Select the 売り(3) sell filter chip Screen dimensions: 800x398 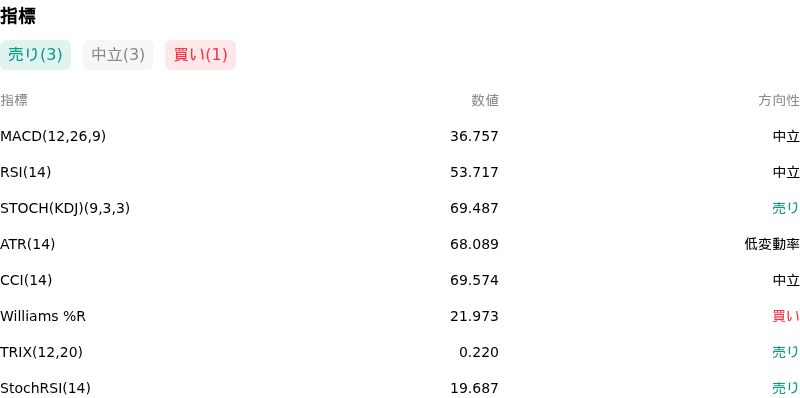[x=35, y=55]
